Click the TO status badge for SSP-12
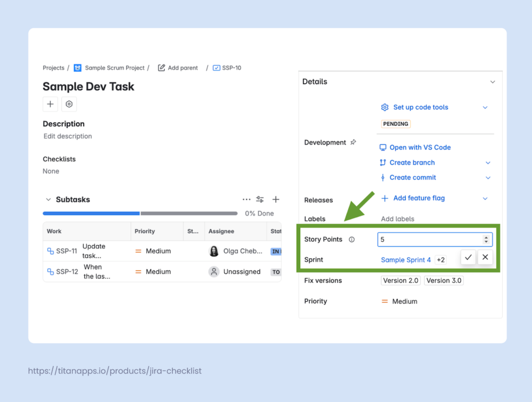Viewport: 532px width, 402px height. [x=276, y=272]
